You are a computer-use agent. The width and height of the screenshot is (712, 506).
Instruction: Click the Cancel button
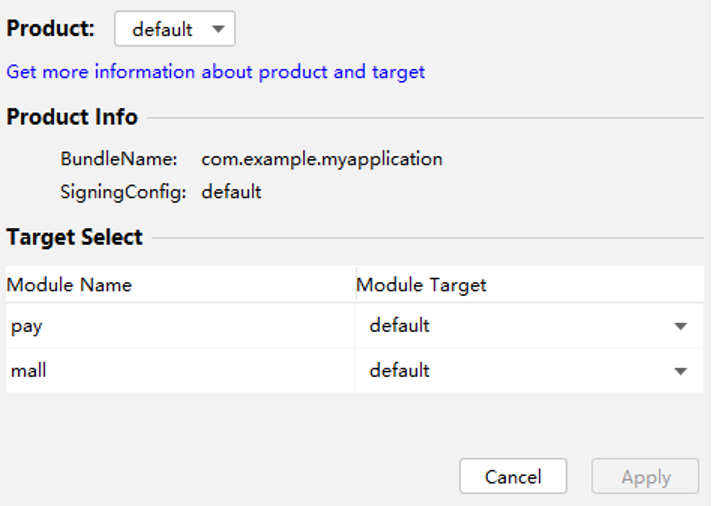tap(513, 476)
